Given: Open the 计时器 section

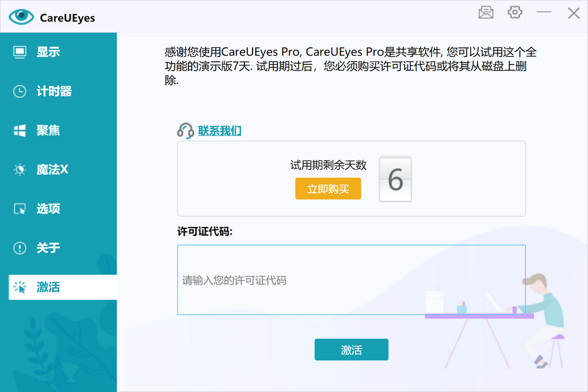Looking at the screenshot, I should [x=53, y=91].
